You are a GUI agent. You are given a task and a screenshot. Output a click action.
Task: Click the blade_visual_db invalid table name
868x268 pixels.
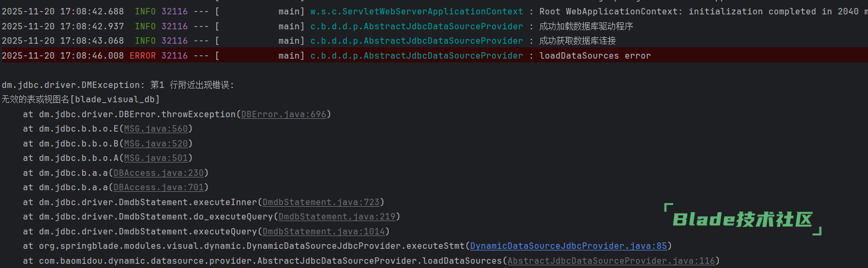click(114, 100)
